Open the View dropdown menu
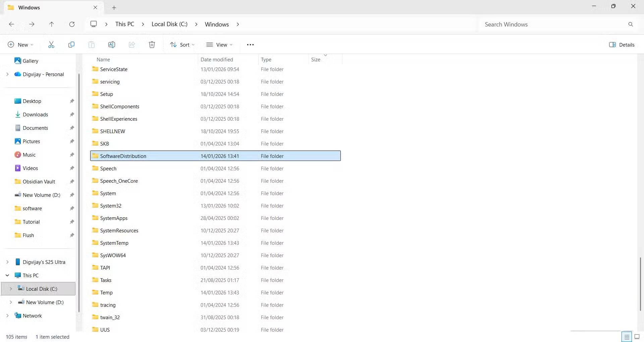Screen dimensions: 644x342 coord(219,45)
